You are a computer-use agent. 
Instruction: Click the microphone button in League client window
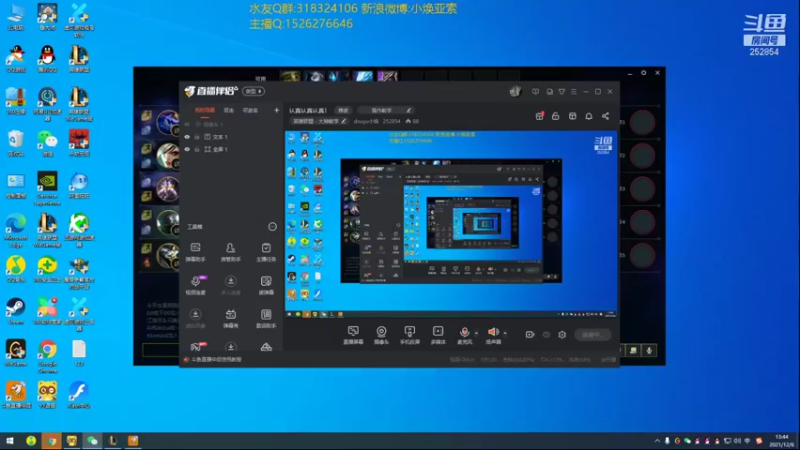pos(649,351)
